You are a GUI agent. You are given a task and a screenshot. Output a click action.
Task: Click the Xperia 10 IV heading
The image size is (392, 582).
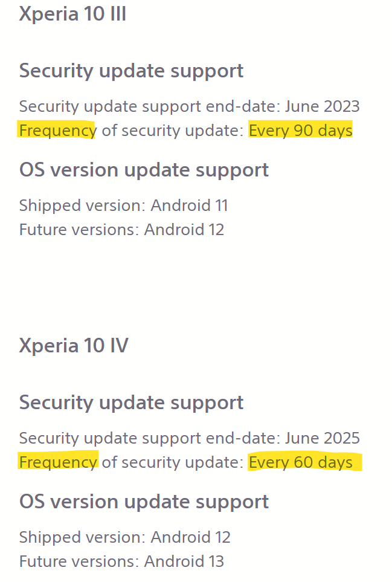[74, 346]
